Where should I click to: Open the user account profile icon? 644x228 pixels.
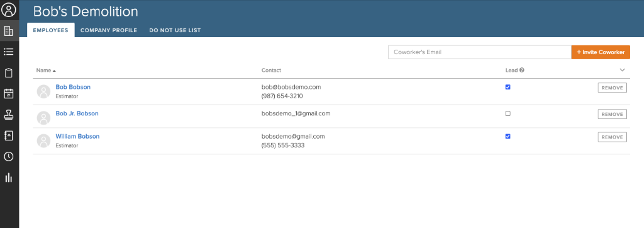coord(9,9)
